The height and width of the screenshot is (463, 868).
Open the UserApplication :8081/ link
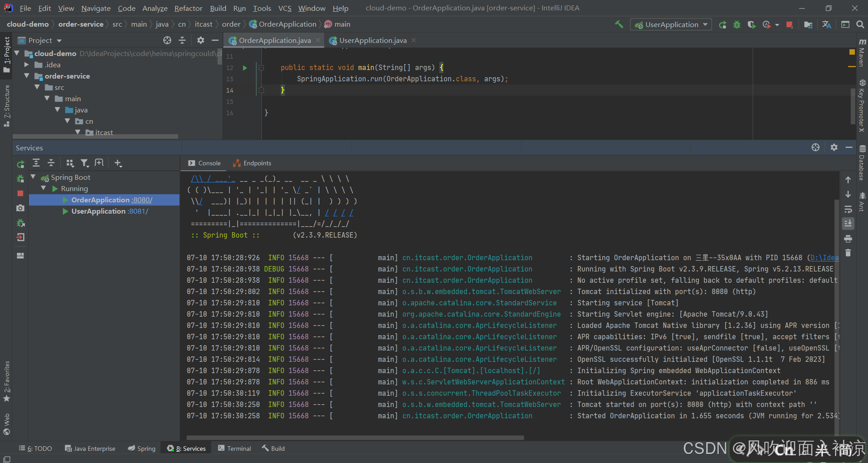(x=138, y=211)
